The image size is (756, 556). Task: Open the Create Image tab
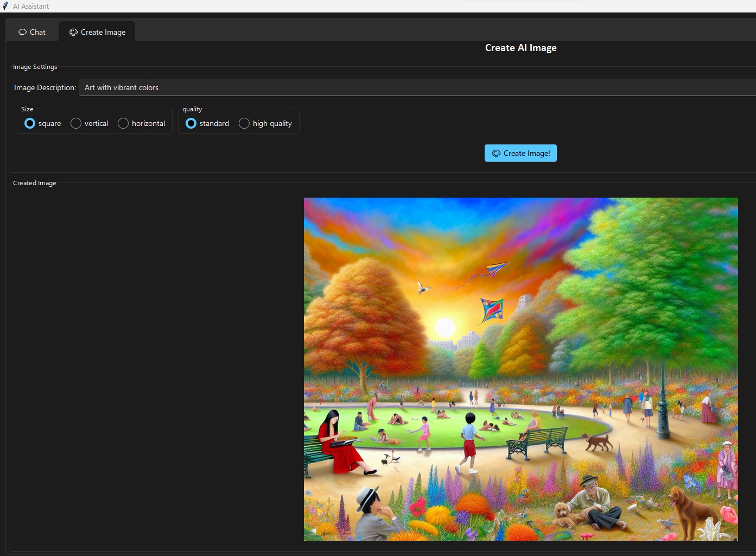pos(97,32)
